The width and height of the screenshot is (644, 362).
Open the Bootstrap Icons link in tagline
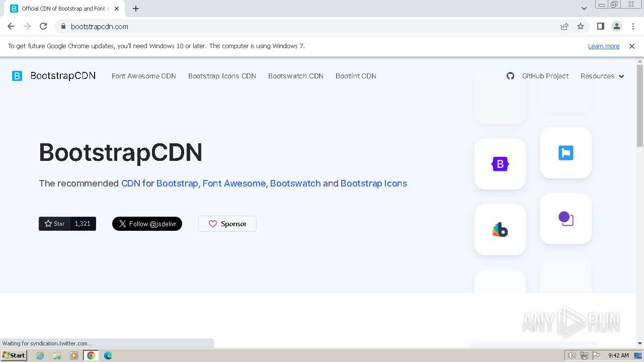pyautogui.click(x=374, y=184)
